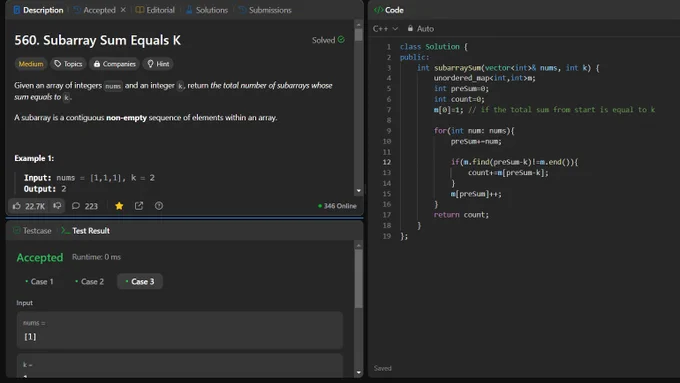Click the Auto lock indicator
The height and width of the screenshot is (383, 680).
pos(420,29)
